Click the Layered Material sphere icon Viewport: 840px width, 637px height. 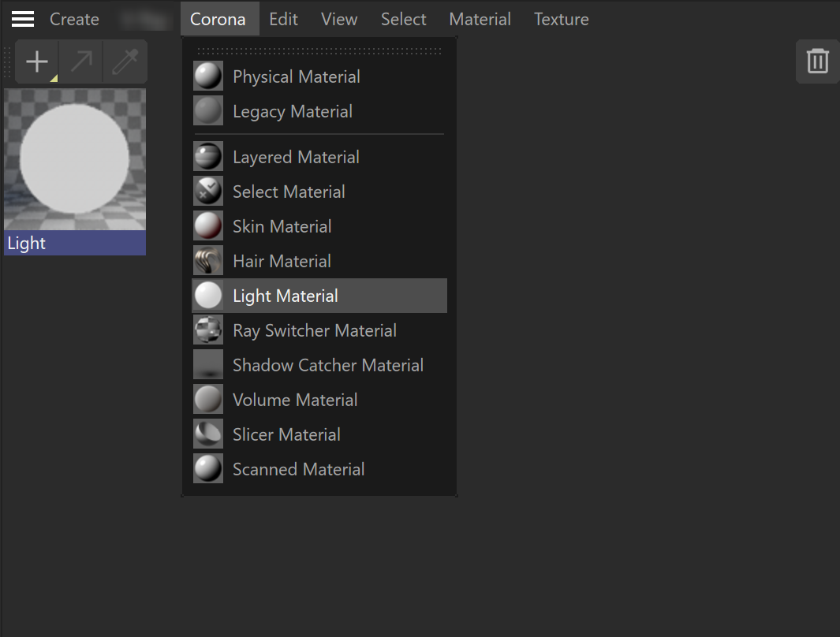(x=208, y=156)
